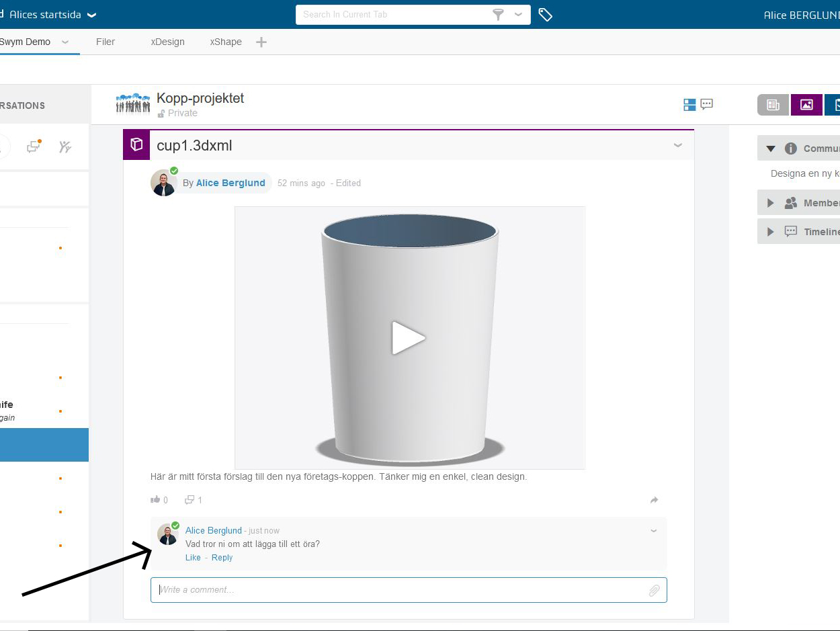Collapse the Community info section
Viewport: 840px width, 631px height.
click(771, 149)
